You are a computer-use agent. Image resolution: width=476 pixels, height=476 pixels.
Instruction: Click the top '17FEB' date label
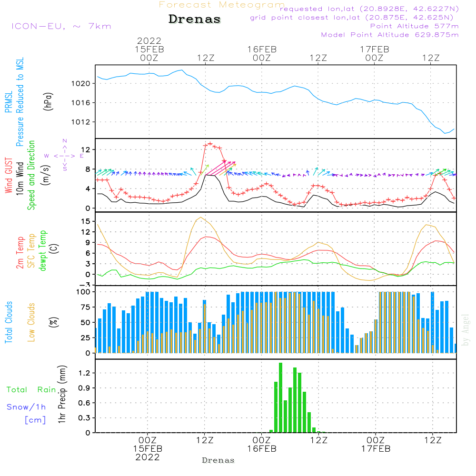pyautogui.click(x=375, y=50)
